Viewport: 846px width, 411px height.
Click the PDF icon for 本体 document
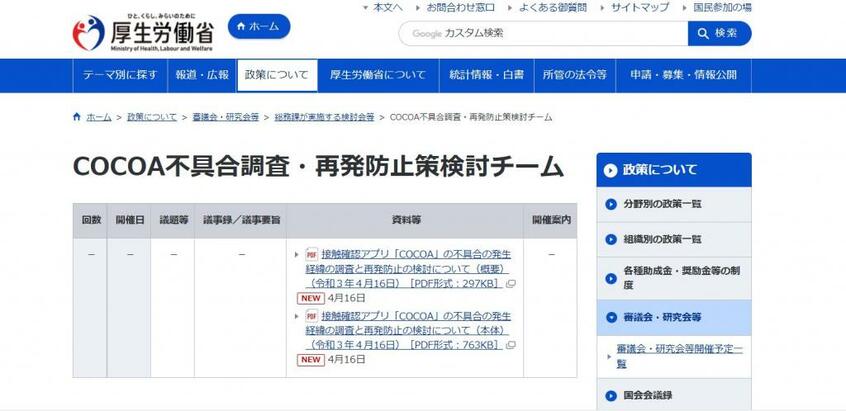(x=312, y=316)
